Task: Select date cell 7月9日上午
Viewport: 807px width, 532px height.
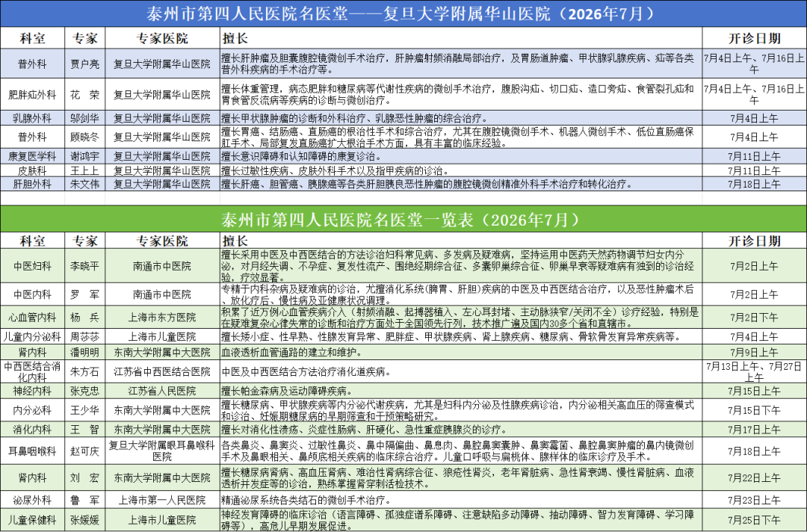Action: 754,353
